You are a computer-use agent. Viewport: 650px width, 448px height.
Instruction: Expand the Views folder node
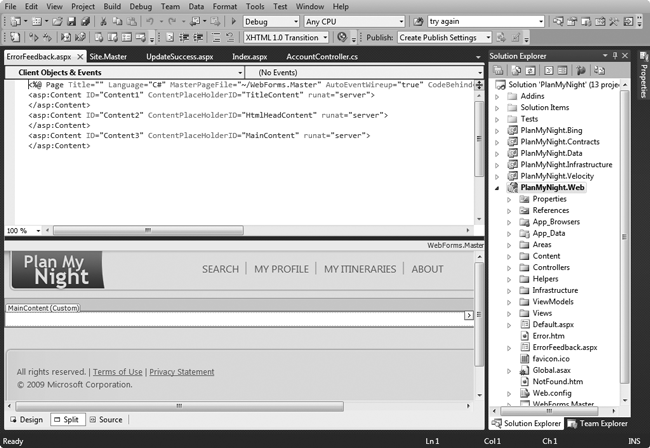[509, 313]
